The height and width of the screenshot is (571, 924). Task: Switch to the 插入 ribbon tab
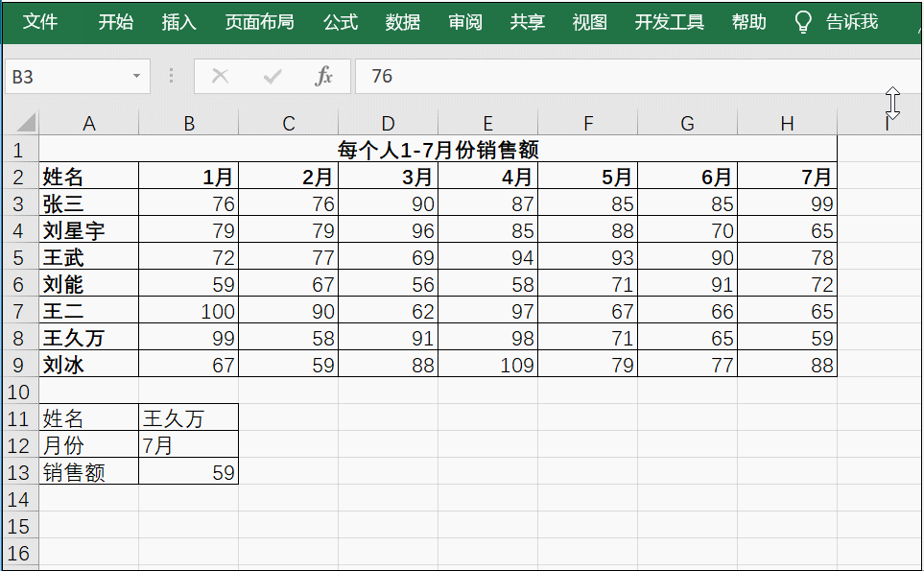click(178, 21)
